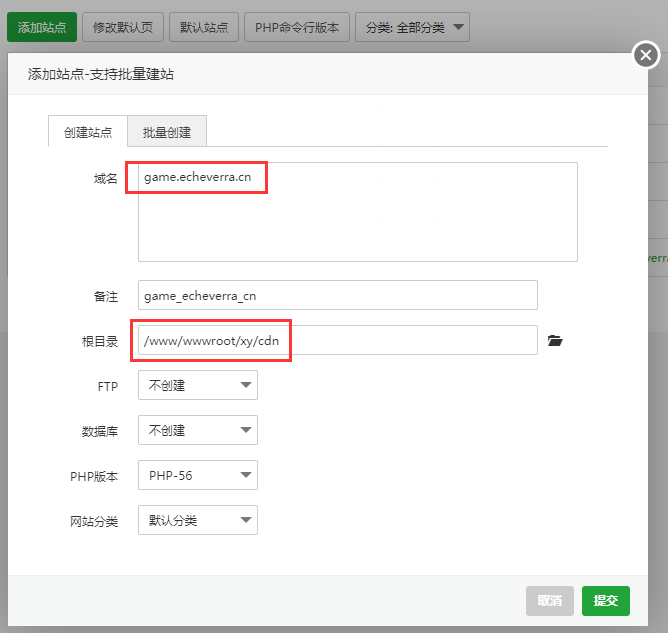Expand the 分类: 全部分类 dropdown
The image size is (668, 633).
coord(412,27)
